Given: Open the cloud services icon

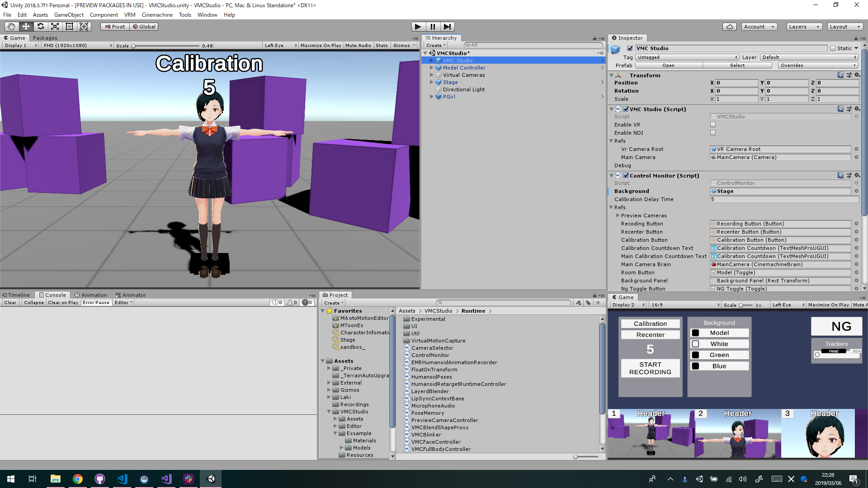Looking at the screenshot, I should [729, 27].
